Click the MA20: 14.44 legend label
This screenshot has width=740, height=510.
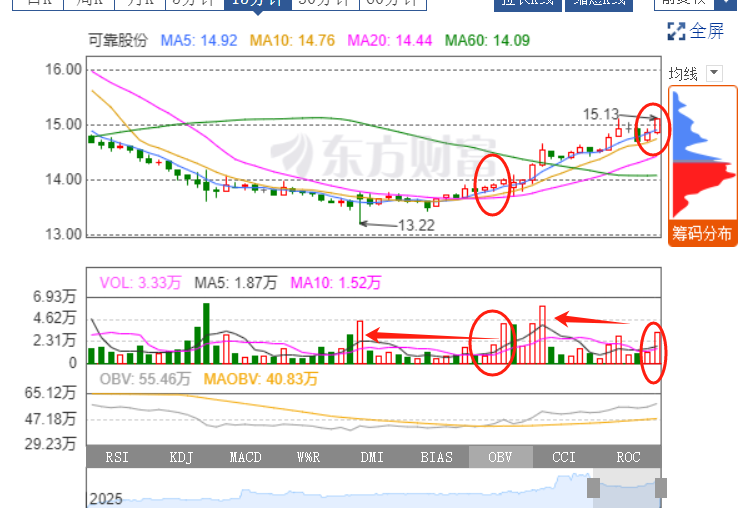coord(390,40)
